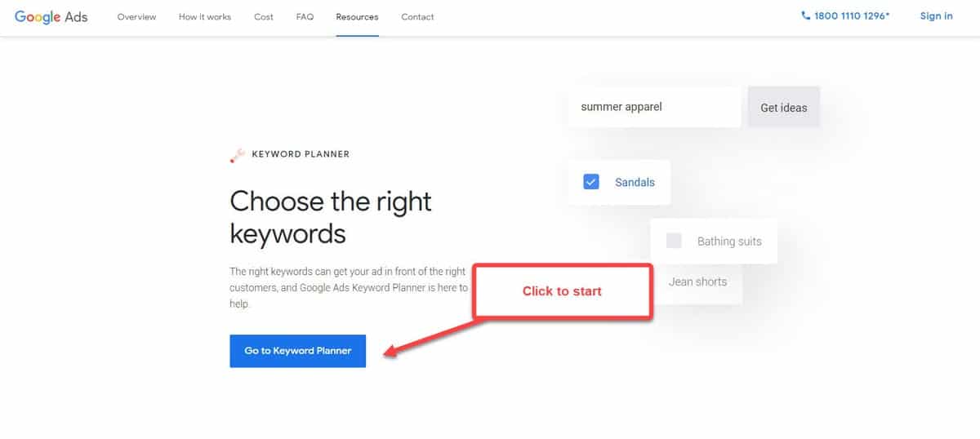Focus the summer apparel search field
The height and width of the screenshot is (439, 980).
coord(653,107)
